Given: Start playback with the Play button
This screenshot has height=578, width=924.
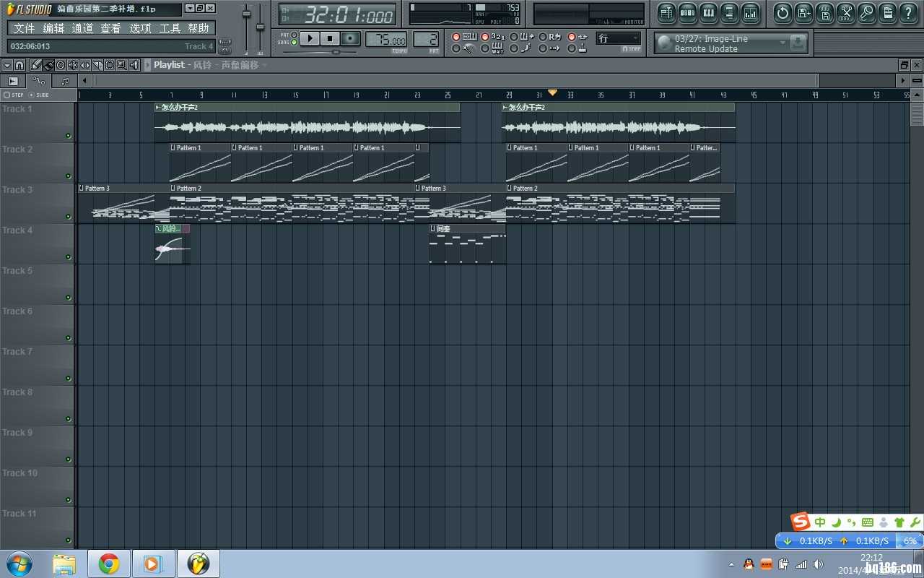Looking at the screenshot, I should coord(309,38).
